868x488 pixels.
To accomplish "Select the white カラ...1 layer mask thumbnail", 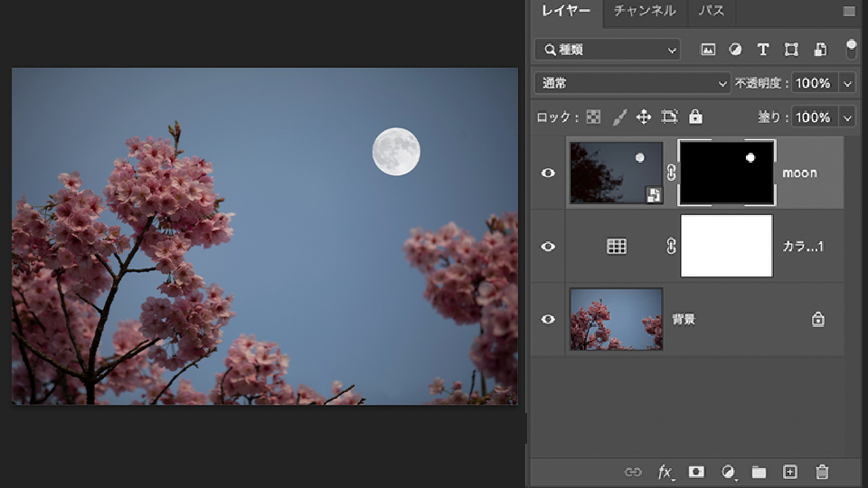I will [727, 246].
